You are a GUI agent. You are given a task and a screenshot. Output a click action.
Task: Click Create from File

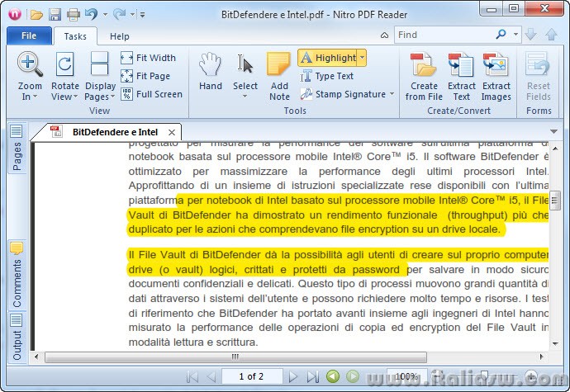point(424,76)
